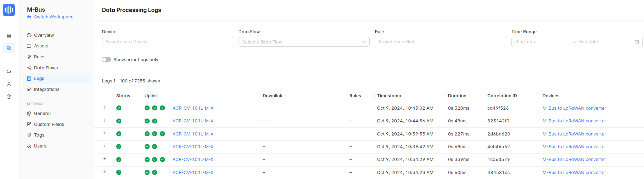
Task: Click the blue waveform app logo
Action: click(9, 10)
